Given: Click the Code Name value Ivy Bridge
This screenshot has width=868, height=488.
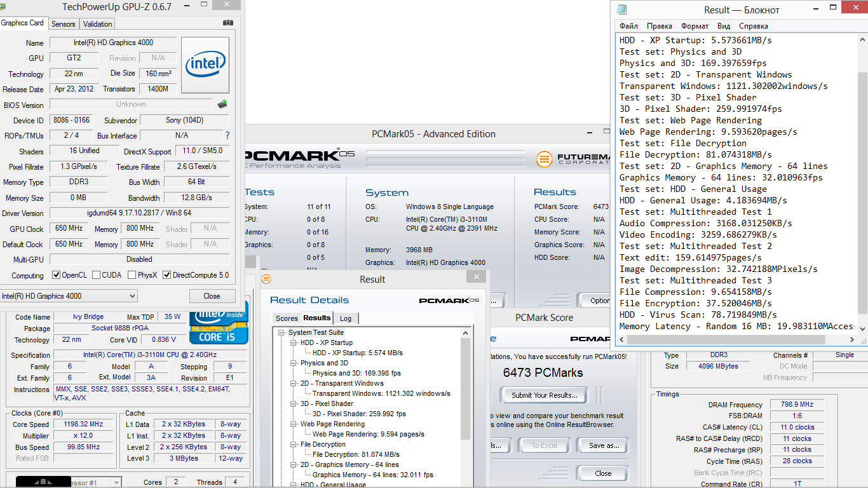Looking at the screenshot, I should [88, 316].
